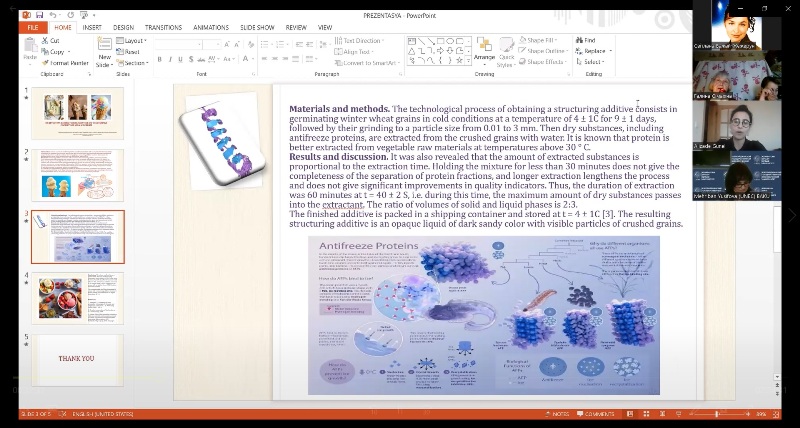800x428 pixels.
Task: Click the New Slide icon
Action: point(104,45)
